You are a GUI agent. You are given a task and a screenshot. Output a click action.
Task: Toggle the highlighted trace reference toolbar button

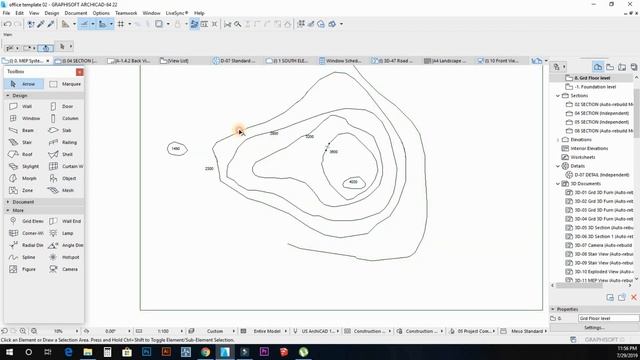tap(194, 24)
